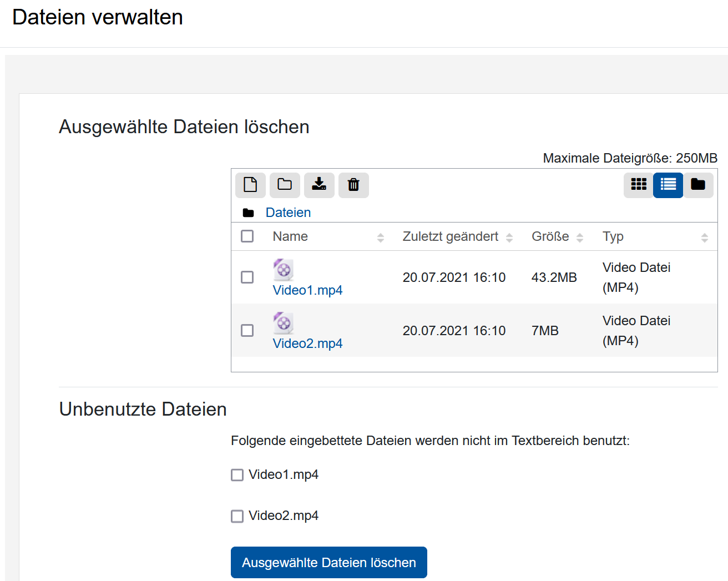Viewport: 728px width, 581px height.
Task: Switch to detailed list view
Action: pos(668,185)
